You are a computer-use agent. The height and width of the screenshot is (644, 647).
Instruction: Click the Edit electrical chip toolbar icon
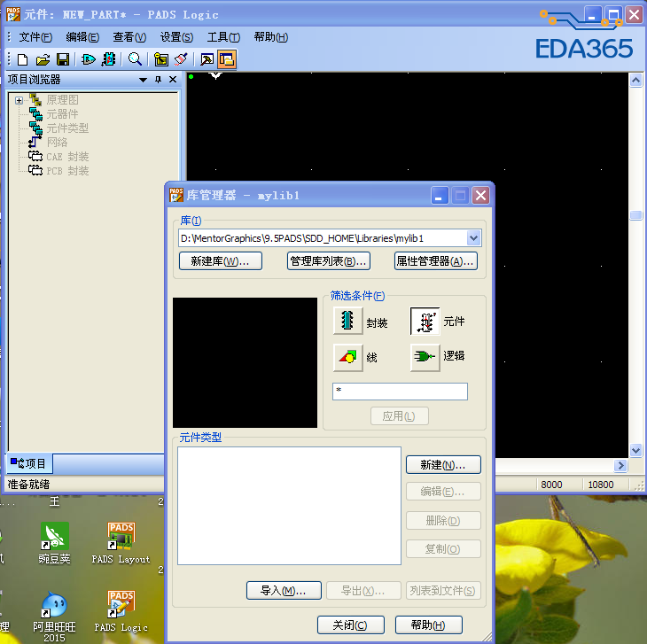coord(108,59)
